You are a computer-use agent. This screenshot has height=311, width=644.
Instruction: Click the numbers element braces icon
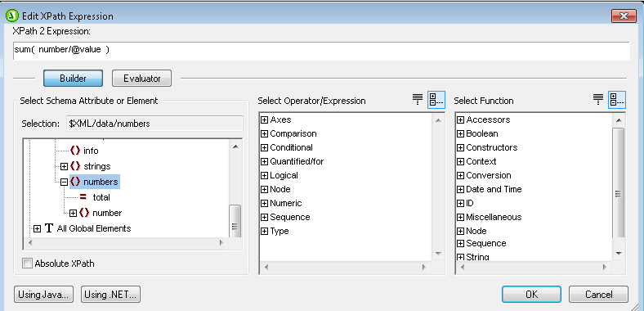[75, 182]
